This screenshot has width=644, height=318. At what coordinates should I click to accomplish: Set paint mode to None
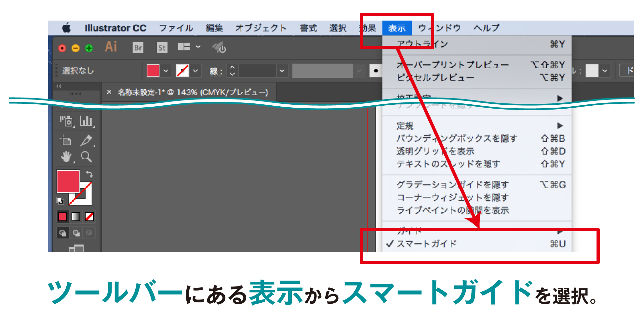click(89, 217)
